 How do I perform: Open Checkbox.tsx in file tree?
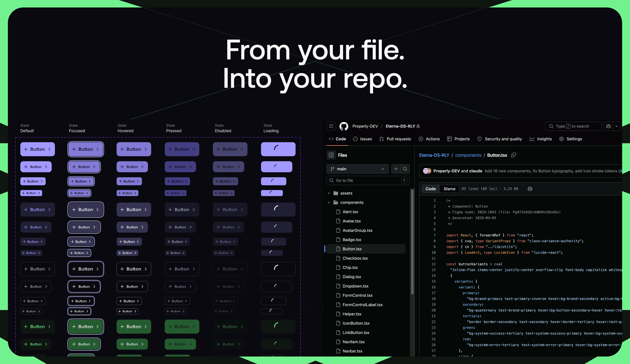point(355,258)
